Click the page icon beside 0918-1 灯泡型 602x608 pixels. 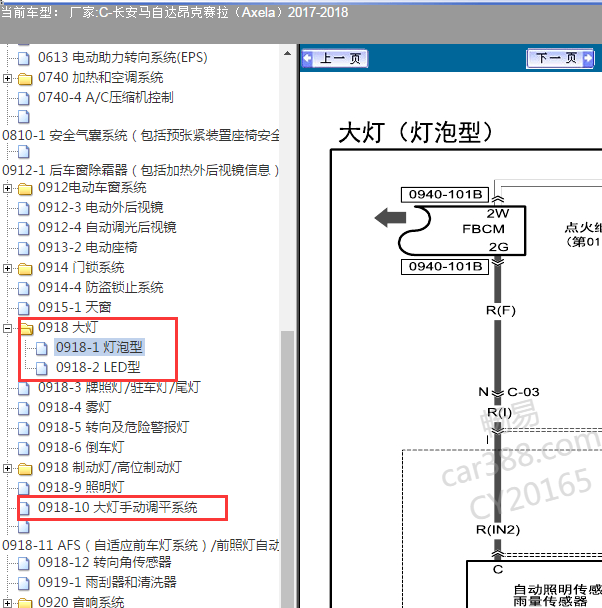coord(42,348)
